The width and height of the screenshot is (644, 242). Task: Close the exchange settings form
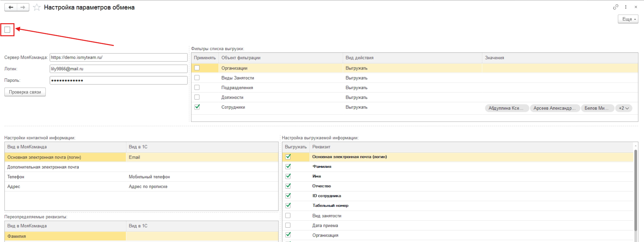pyautogui.click(x=636, y=7)
